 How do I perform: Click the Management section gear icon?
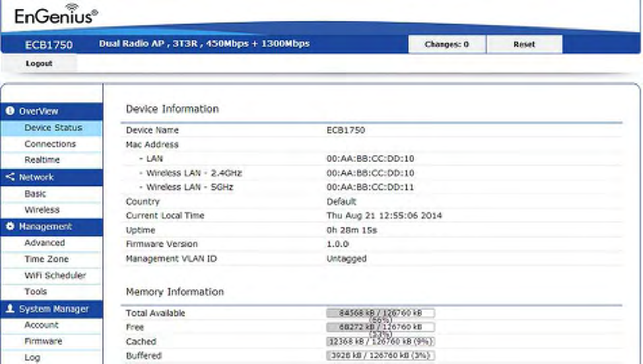(9, 227)
